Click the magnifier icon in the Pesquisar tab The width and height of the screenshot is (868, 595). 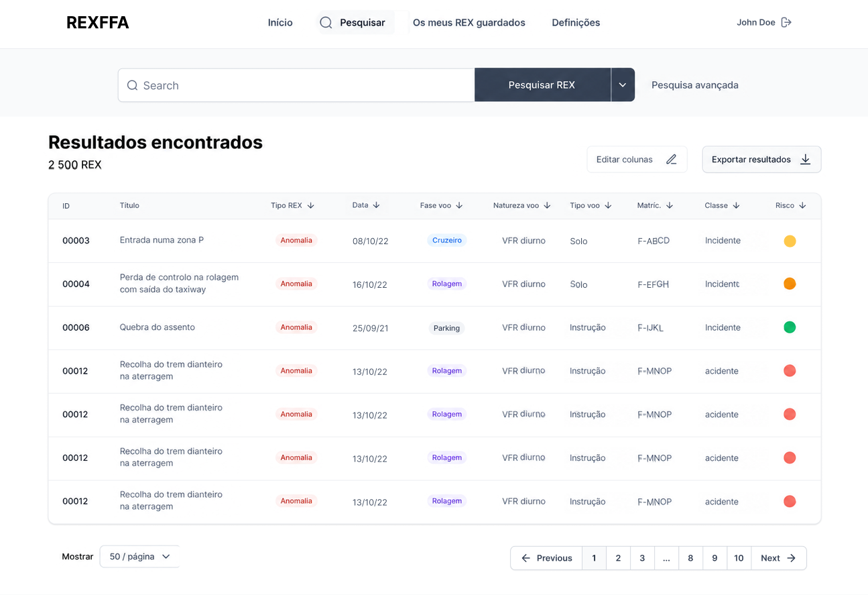(x=326, y=23)
